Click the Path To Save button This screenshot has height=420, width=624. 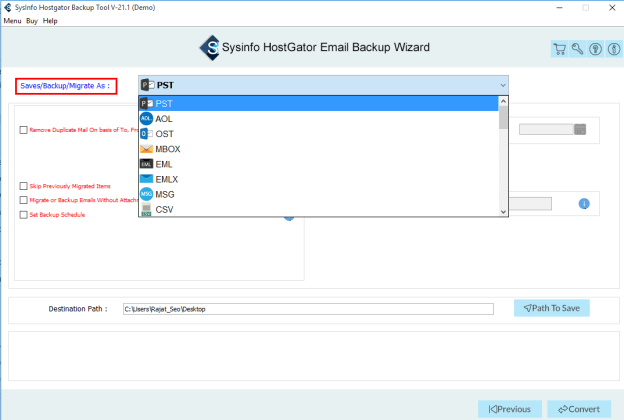[x=552, y=308]
